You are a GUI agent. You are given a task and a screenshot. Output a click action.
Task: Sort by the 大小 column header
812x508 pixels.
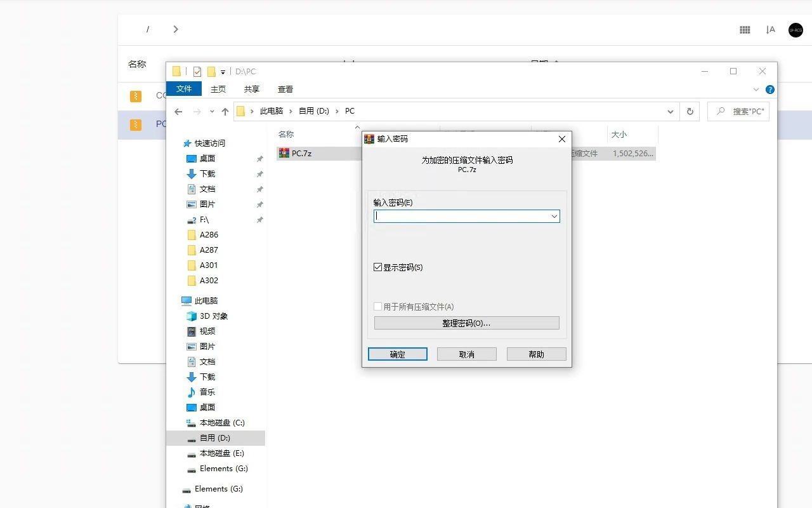click(619, 134)
